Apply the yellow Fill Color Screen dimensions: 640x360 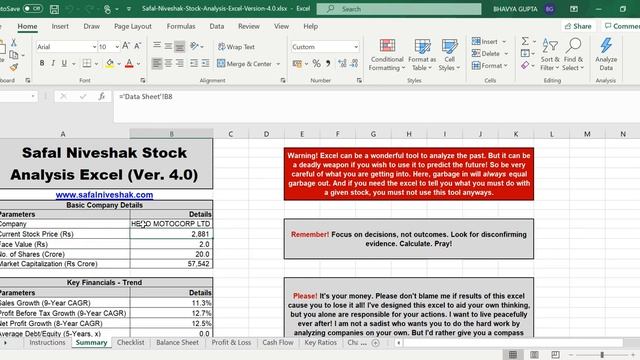click(109, 63)
